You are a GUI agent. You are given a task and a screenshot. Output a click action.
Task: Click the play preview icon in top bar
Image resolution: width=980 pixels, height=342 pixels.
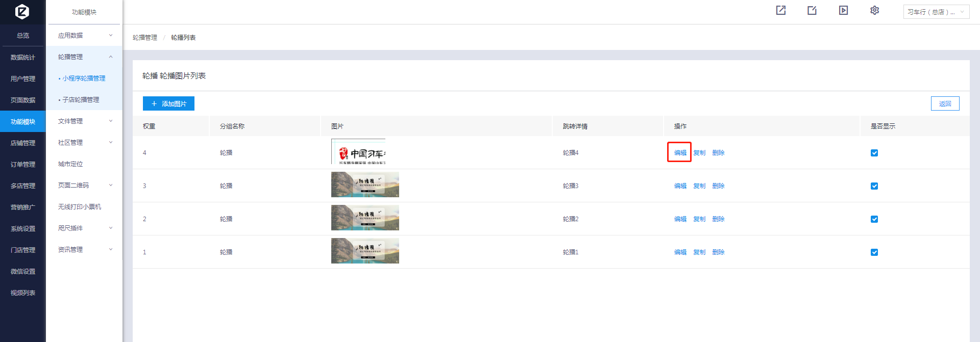pos(843,10)
